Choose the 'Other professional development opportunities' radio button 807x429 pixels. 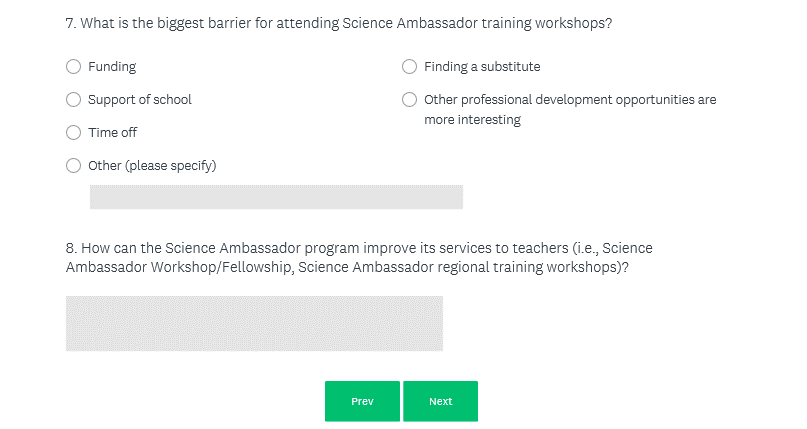coord(409,100)
